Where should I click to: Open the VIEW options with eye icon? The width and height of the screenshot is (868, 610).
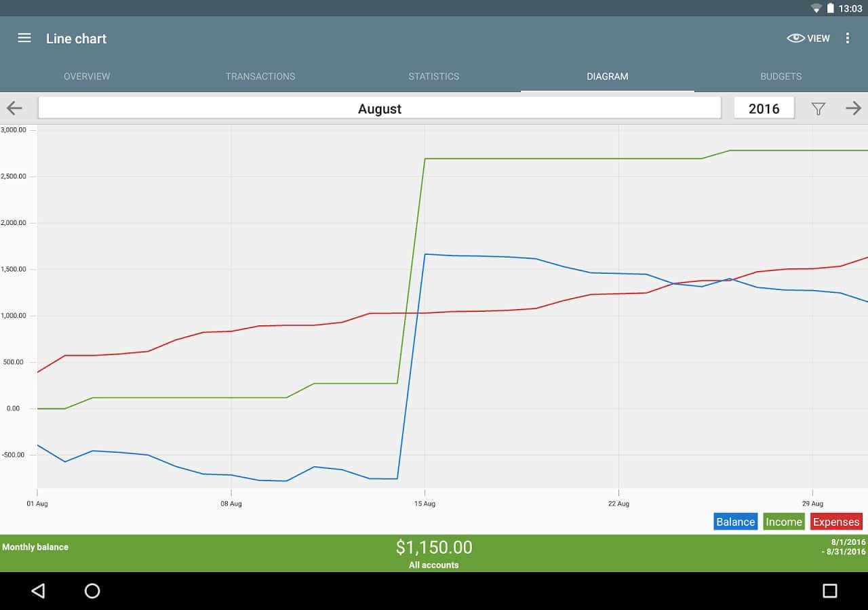[808, 38]
